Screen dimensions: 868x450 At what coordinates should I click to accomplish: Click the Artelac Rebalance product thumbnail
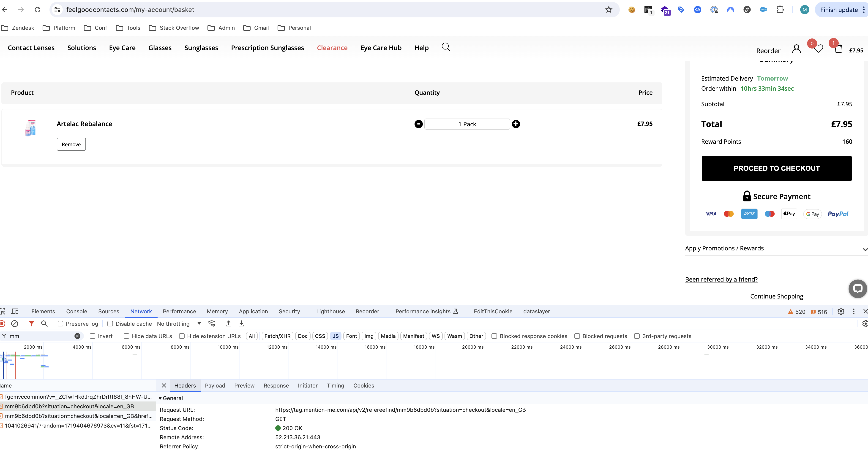point(30,128)
